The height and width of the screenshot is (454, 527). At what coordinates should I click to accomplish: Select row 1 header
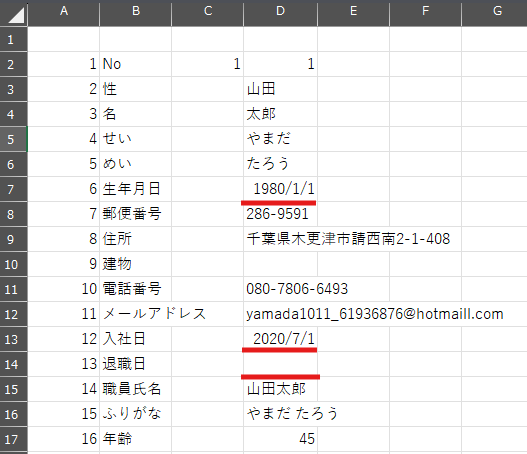tap(13, 39)
